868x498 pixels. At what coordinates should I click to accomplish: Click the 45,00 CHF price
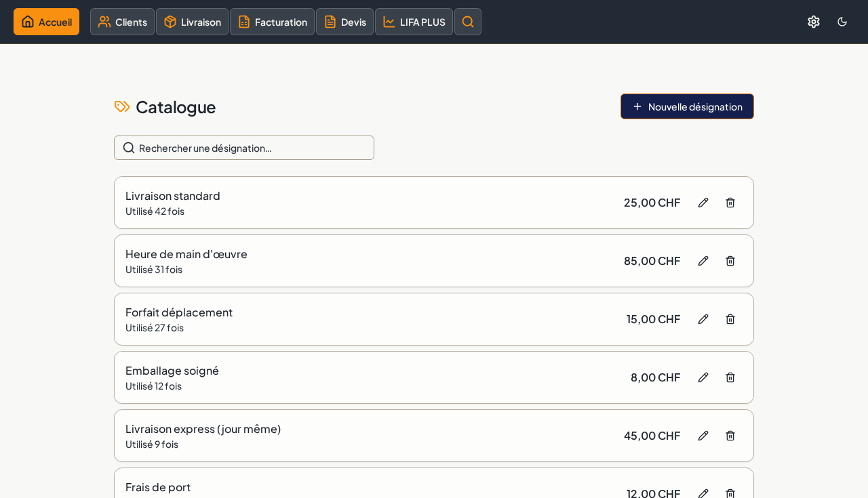(652, 436)
